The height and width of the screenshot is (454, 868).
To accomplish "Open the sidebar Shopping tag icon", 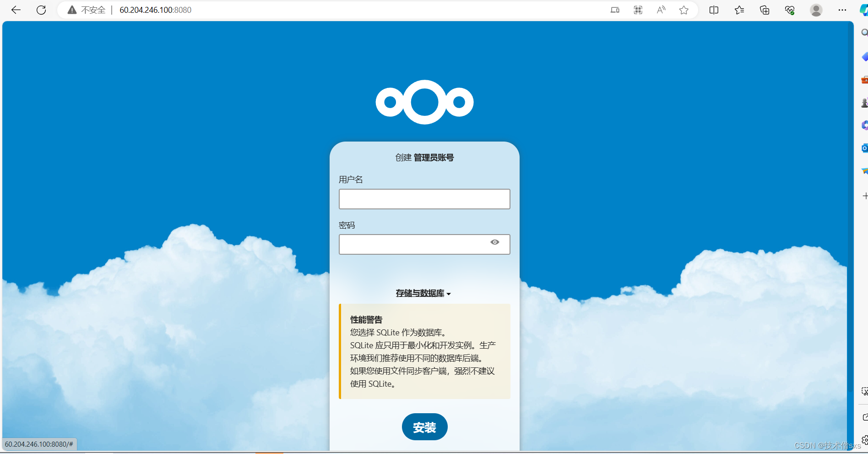I will click(864, 57).
